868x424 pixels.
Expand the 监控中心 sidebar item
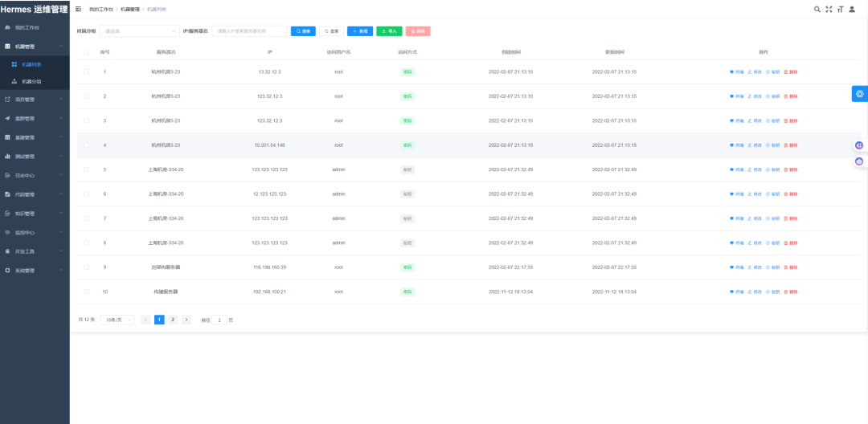35,232
